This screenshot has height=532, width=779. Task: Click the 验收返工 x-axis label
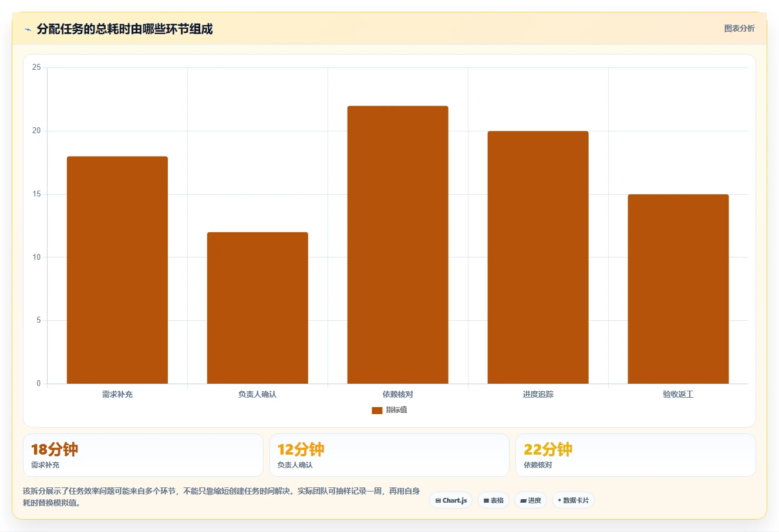[678, 394]
